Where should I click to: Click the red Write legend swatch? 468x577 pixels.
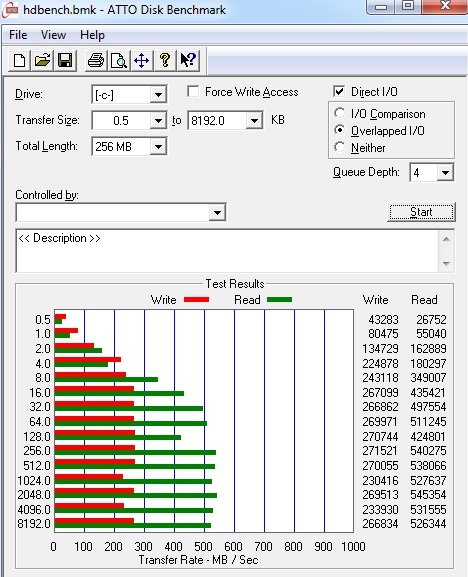pos(196,300)
